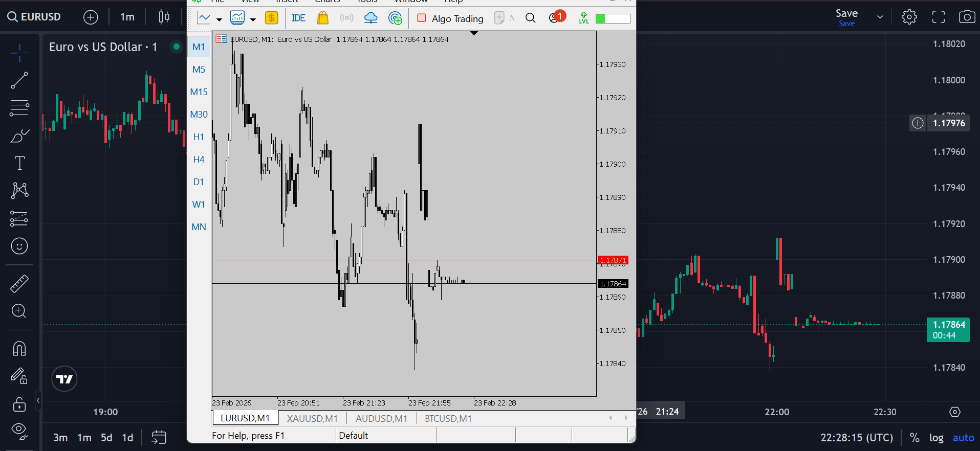Take a chart snapshot with camera icon

coord(967,17)
